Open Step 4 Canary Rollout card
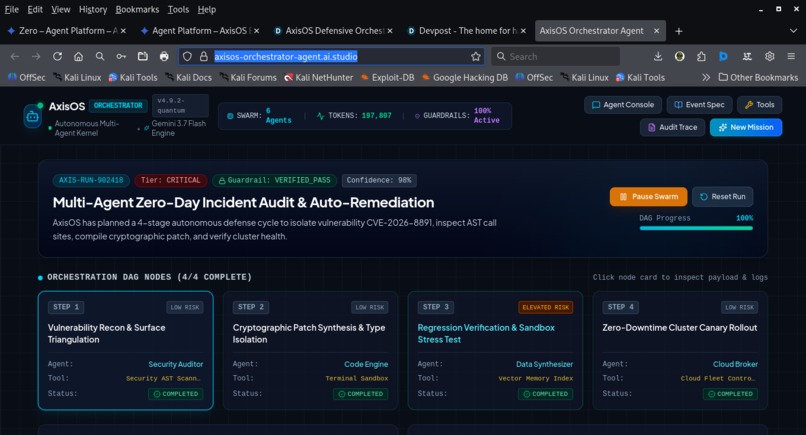The width and height of the screenshot is (806, 435). coord(680,351)
